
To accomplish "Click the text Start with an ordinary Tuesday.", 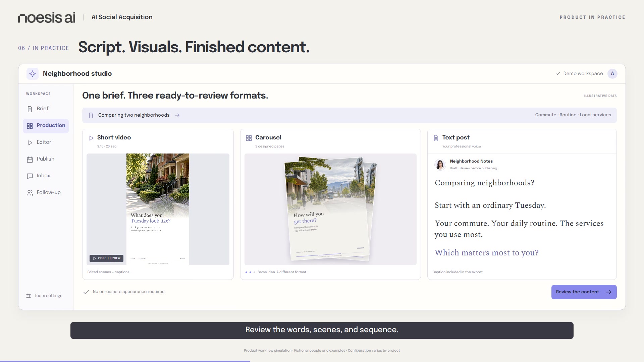I will pos(490,205).
